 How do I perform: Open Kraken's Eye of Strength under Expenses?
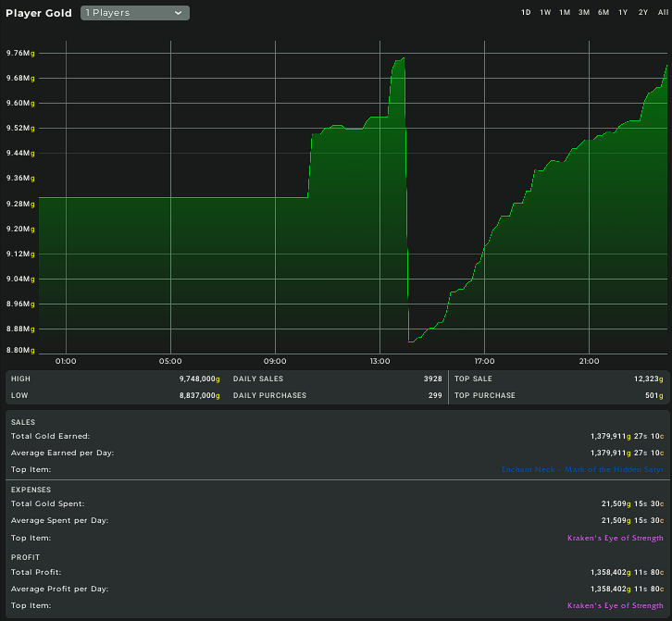click(x=615, y=538)
